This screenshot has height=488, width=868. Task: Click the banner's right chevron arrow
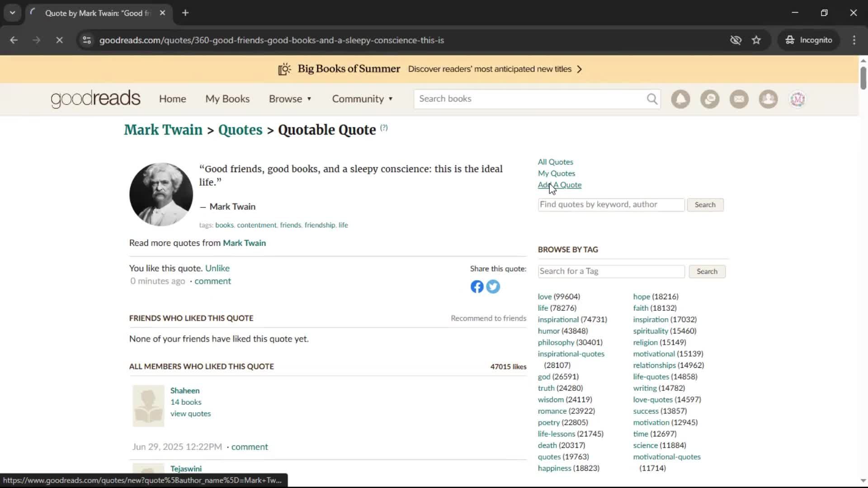[x=580, y=69]
